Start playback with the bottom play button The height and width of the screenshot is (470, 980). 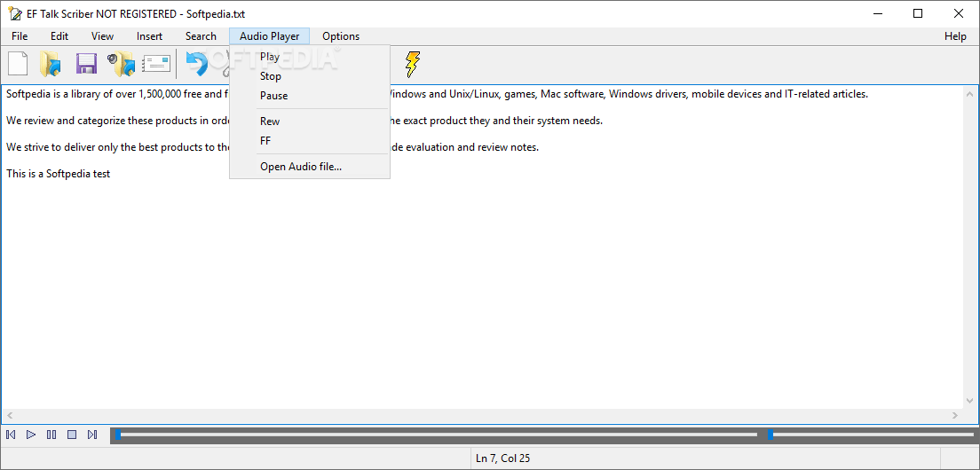31,435
